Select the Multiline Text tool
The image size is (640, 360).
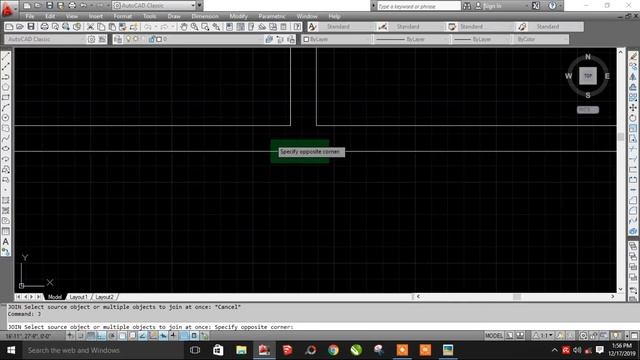(6, 241)
